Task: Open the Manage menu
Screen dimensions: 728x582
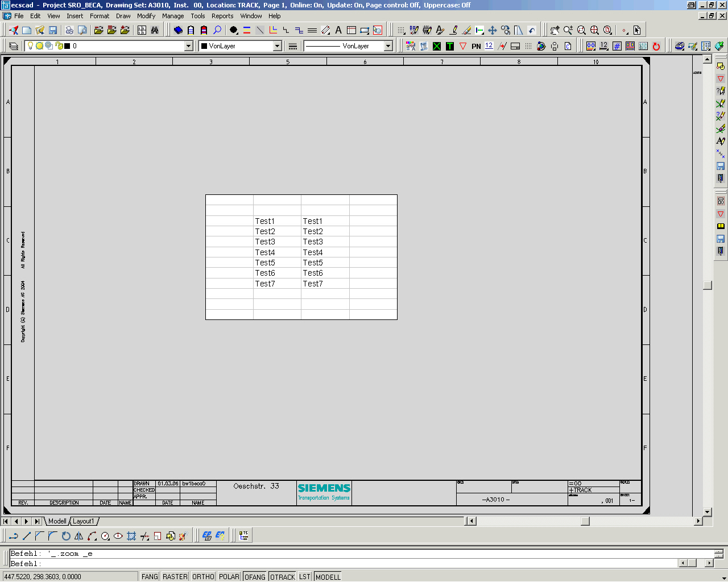Action: click(x=173, y=16)
